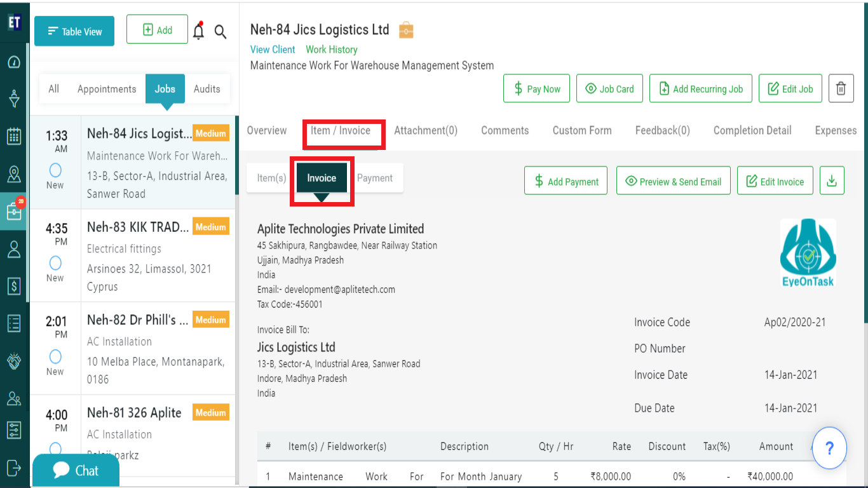Image resolution: width=868 pixels, height=488 pixels.
Task: Switch to Table View
Action: [x=74, y=31]
